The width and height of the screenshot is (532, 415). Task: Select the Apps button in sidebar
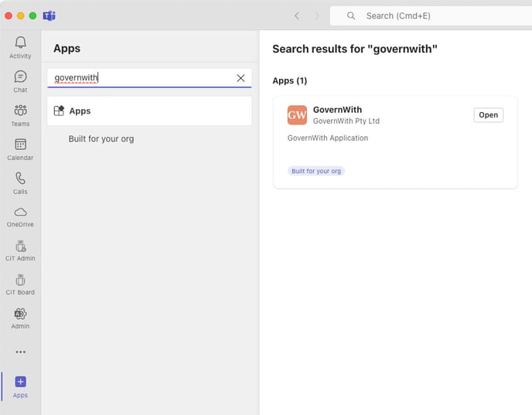(20, 386)
